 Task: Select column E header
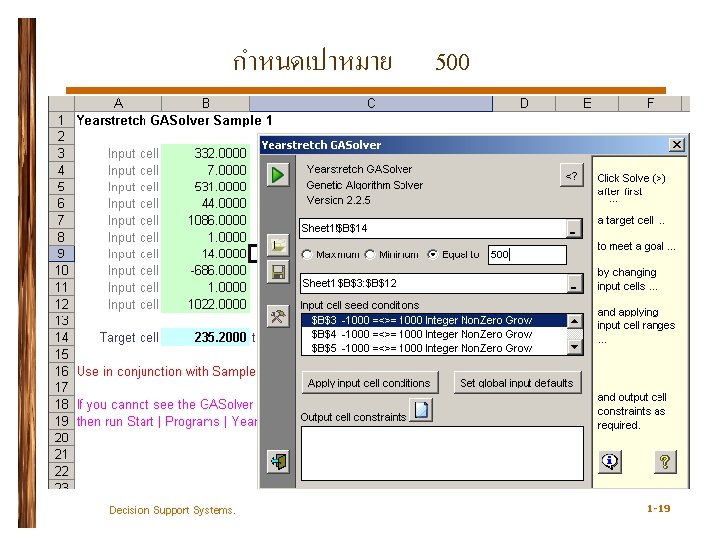click(x=587, y=104)
